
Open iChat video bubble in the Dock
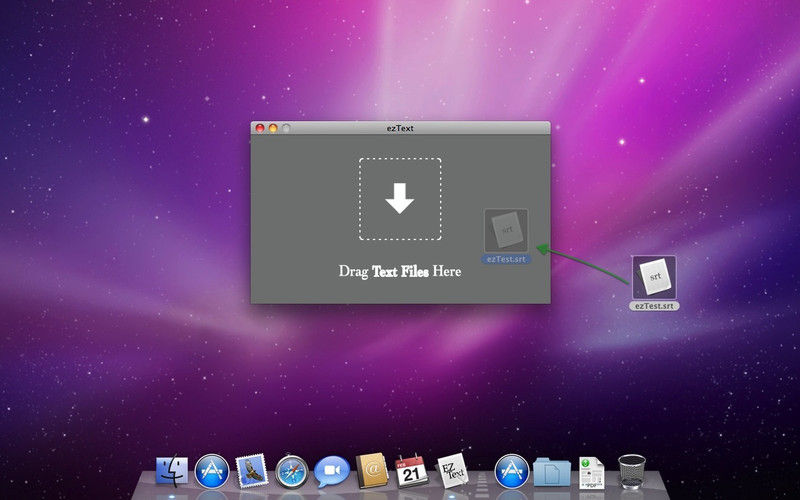coord(332,471)
